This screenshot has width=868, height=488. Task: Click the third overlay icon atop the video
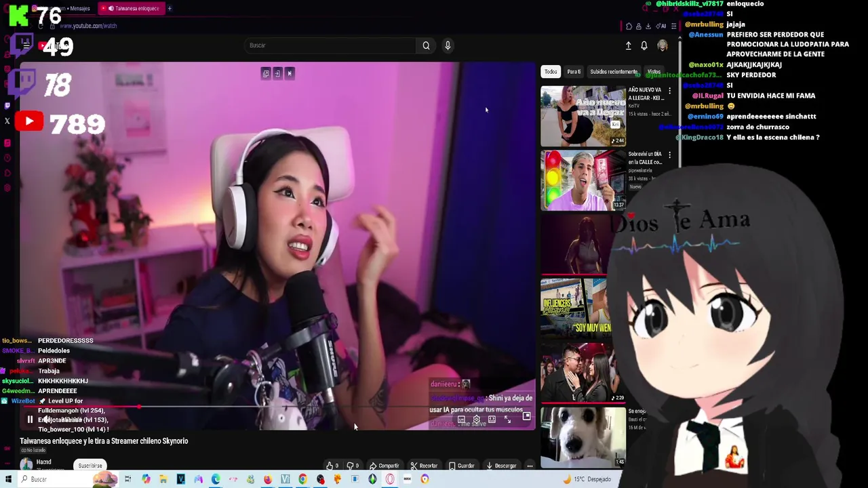pos(290,73)
